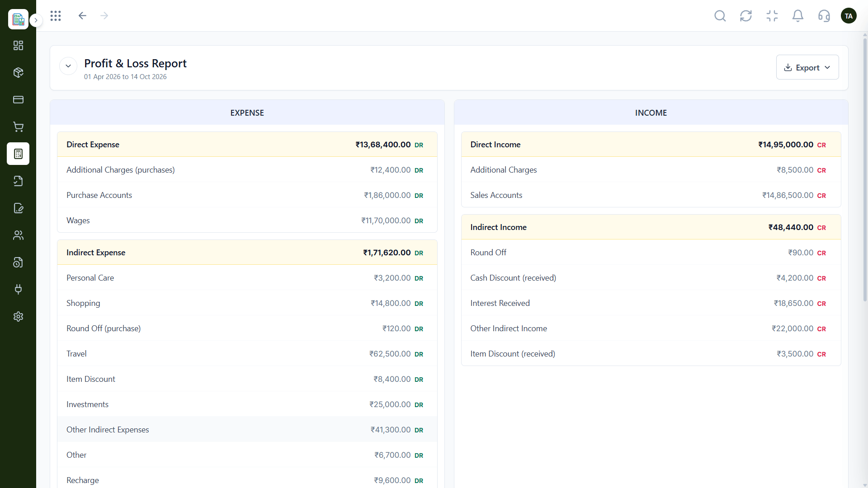Open Interest Received row
This screenshot has height=488, width=868.
coord(651,303)
